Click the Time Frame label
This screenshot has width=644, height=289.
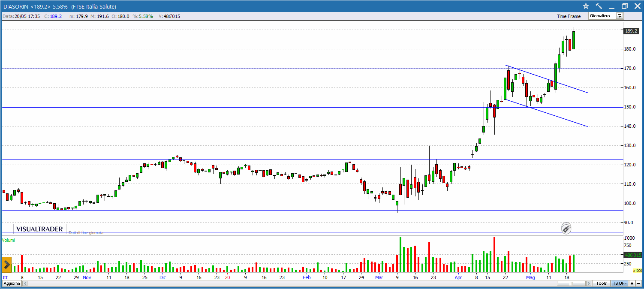569,16
